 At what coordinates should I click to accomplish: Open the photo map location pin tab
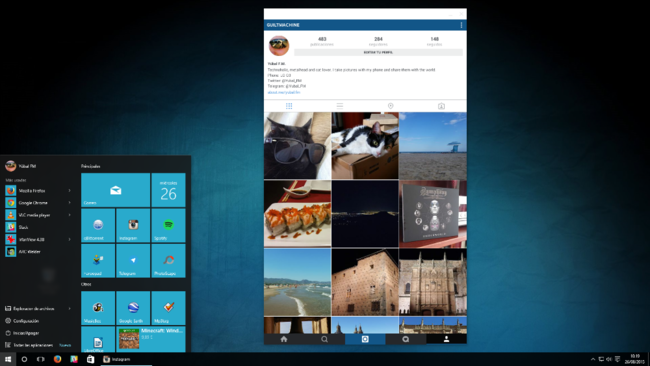coord(390,106)
